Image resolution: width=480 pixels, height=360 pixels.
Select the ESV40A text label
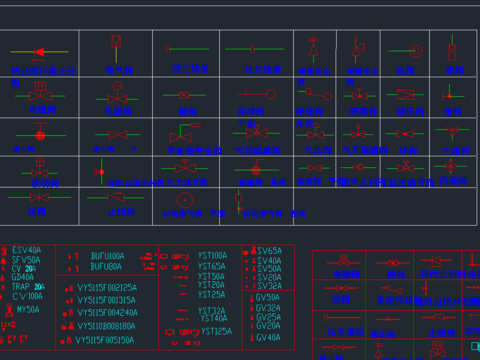(x=27, y=250)
